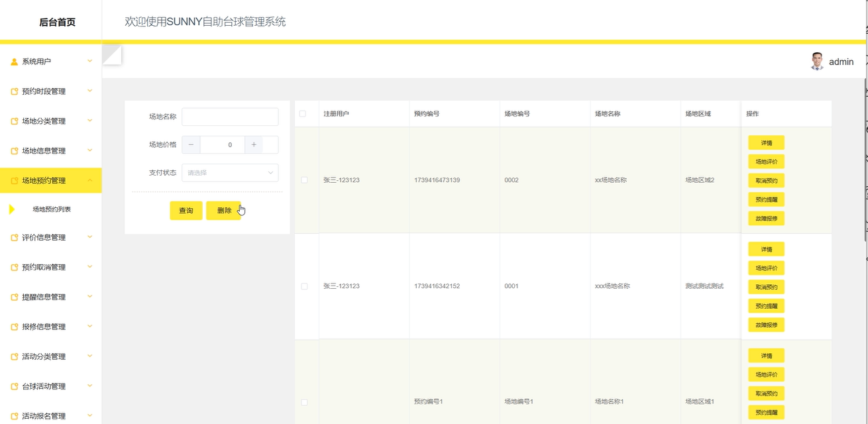Focus the 场地名称 input field
Screen dimensions: 868x424
tap(230, 117)
